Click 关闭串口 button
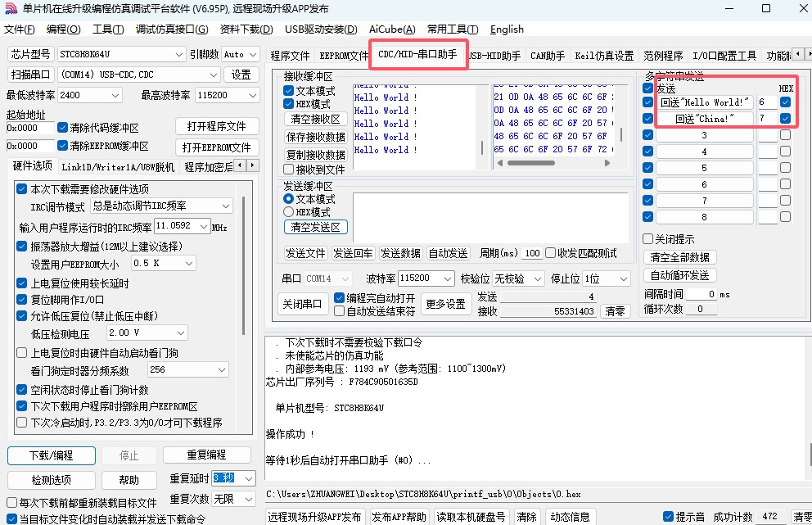 pos(302,304)
